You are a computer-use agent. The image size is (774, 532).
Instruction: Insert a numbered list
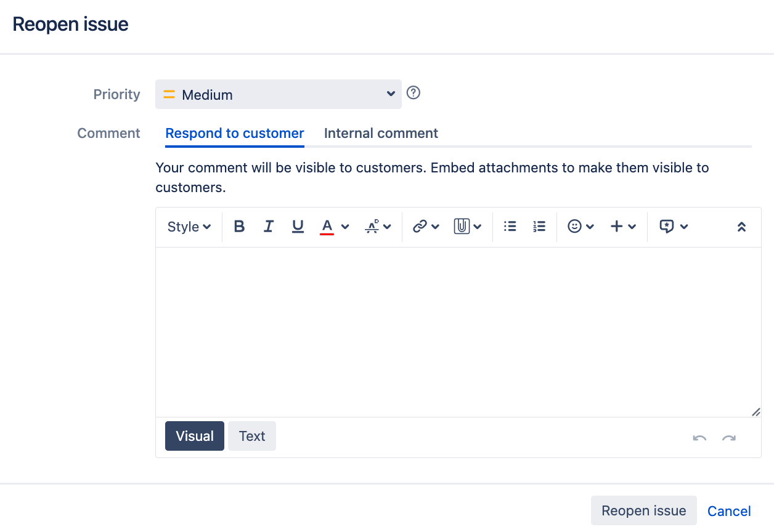(539, 227)
